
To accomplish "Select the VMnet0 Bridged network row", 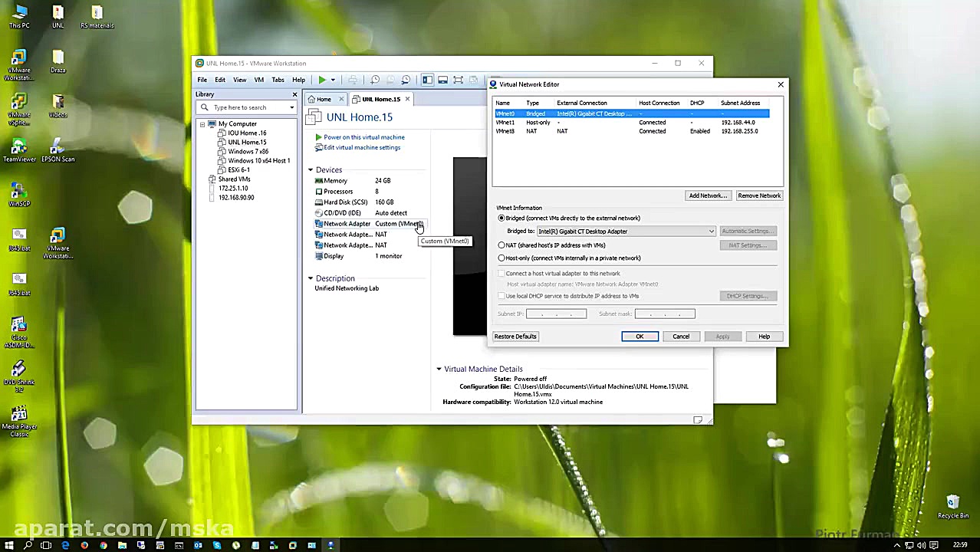I will [631, 113].
